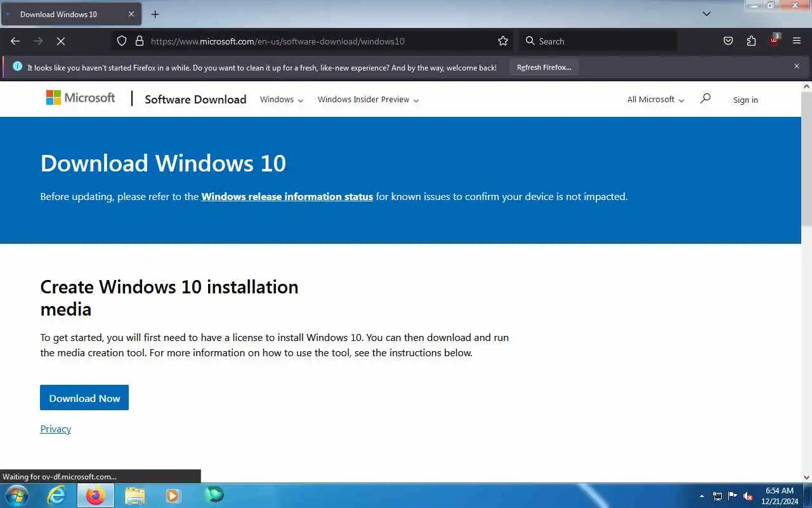Click the Download Now button
The image size is (812, 508).
click(84, 398)
